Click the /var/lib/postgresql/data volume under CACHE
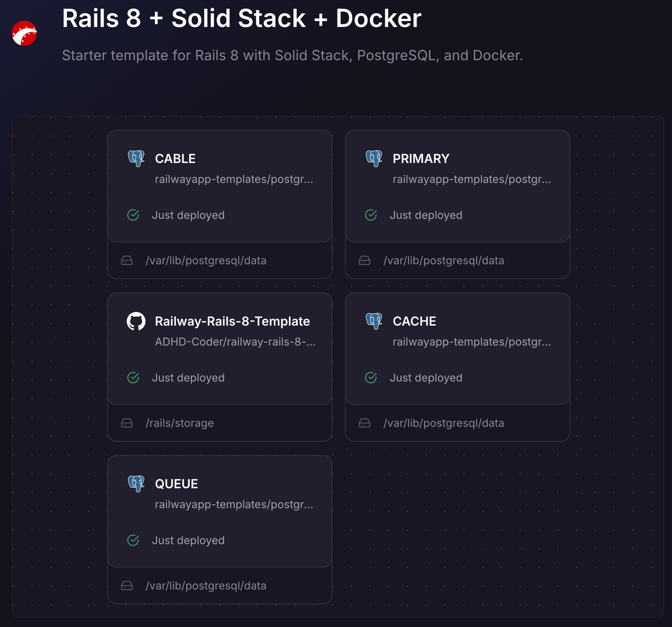This screenshot has height=627, width=672. coord(444,423)
